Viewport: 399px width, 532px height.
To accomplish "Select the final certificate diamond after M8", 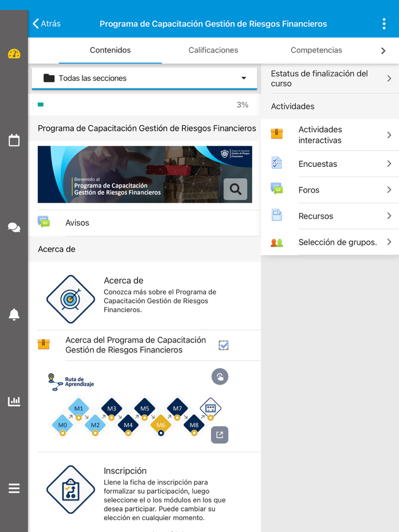I will click(x=210, y=408).
